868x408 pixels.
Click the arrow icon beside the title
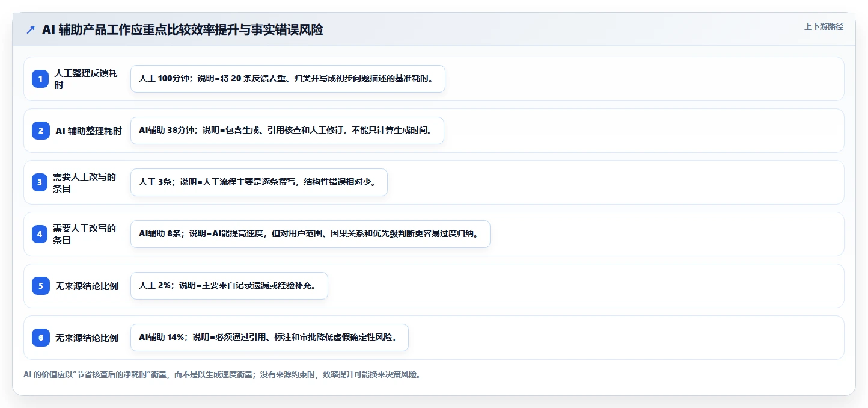[x=31, y=29]
